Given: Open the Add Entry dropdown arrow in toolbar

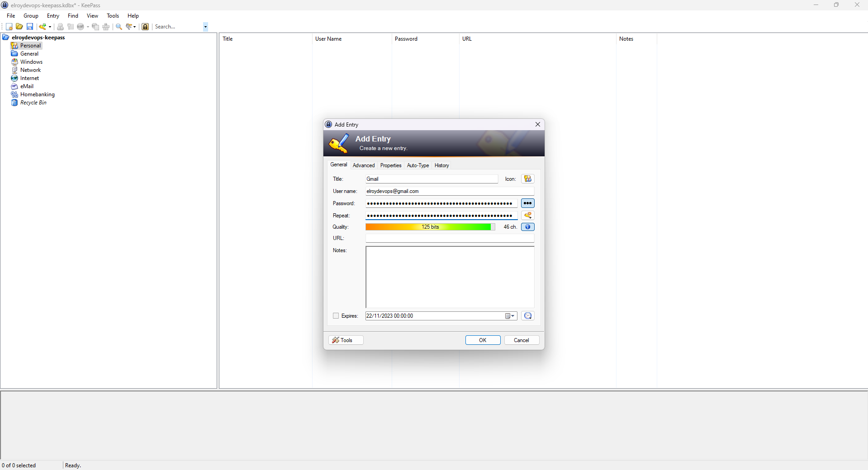Looking at the screenshot, I should (50, 27).
